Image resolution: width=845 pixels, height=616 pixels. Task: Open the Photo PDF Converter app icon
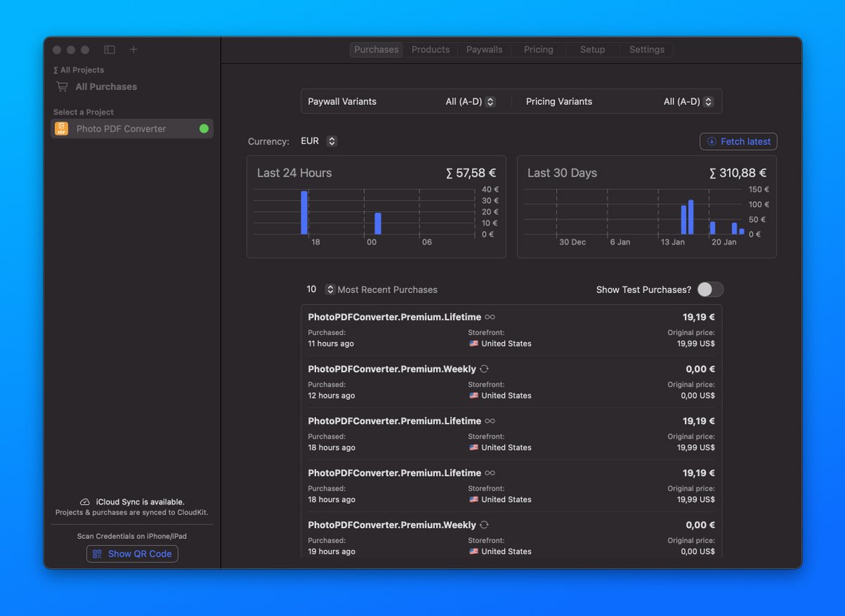[x=62, y=129]
